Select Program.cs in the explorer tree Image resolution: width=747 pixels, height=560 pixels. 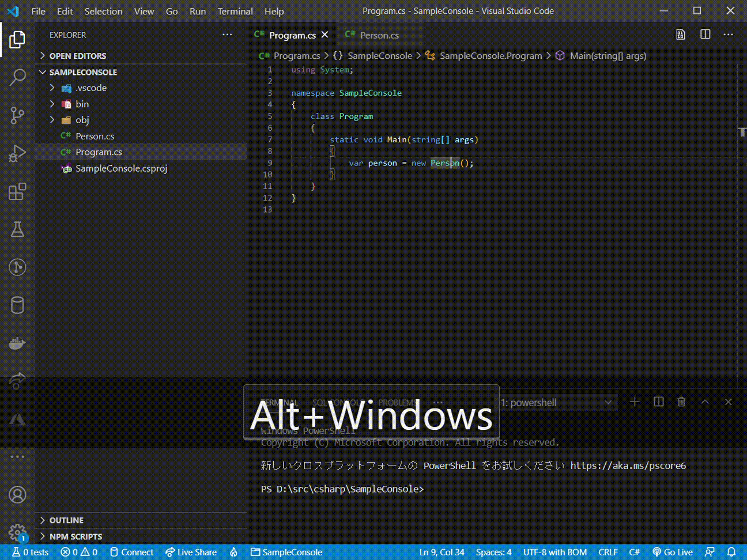141,152
